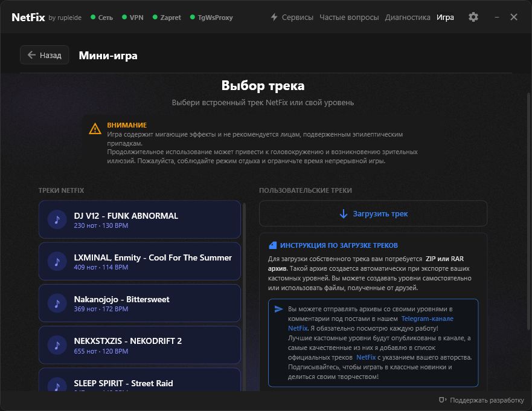532x411 pixels.
Task: Click the VPN status indicator
Action: coord(133,18)
